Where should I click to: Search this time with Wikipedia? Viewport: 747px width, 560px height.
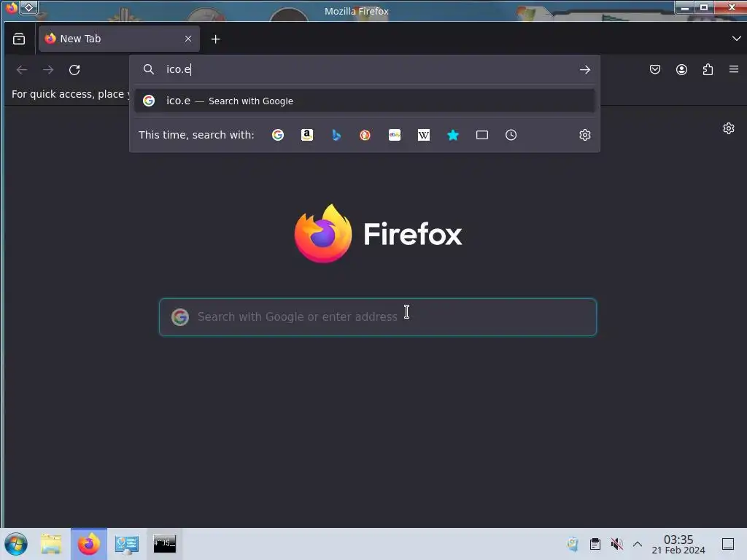[x=424, y=135]
